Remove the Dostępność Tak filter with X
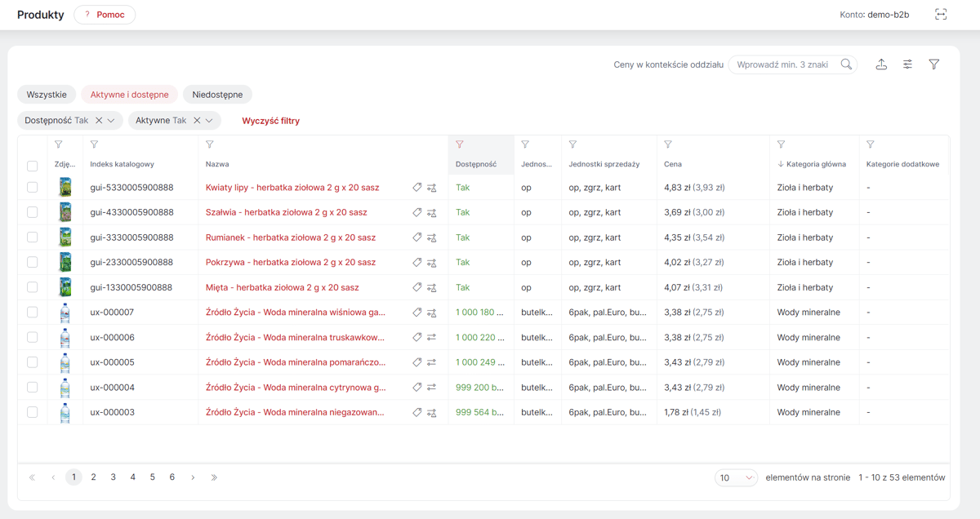Viewport: 980px width, 519px height. [99, 121]
